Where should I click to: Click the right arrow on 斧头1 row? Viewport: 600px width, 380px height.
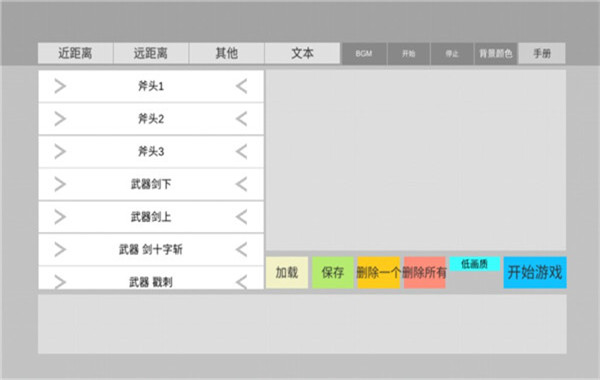60,86
